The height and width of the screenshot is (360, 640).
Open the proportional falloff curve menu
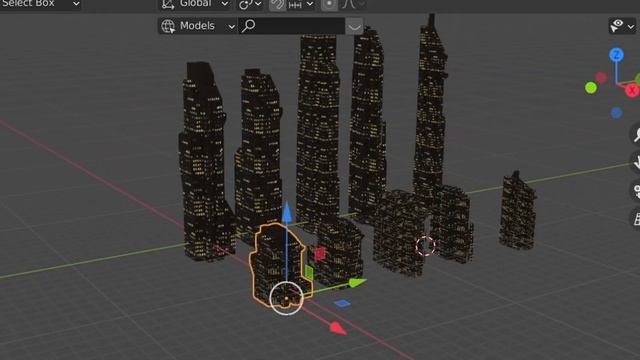(353, 4)
